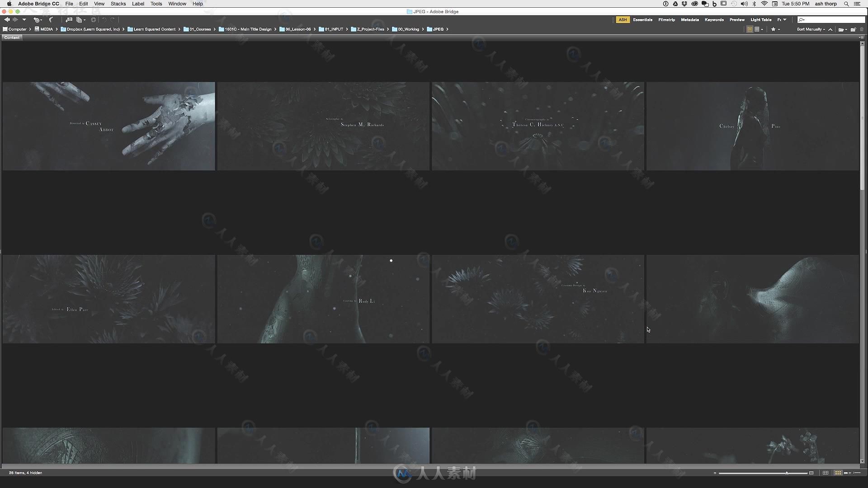
Task: Go to 1601C - Main Title Design folder
Action: (245, 29)
